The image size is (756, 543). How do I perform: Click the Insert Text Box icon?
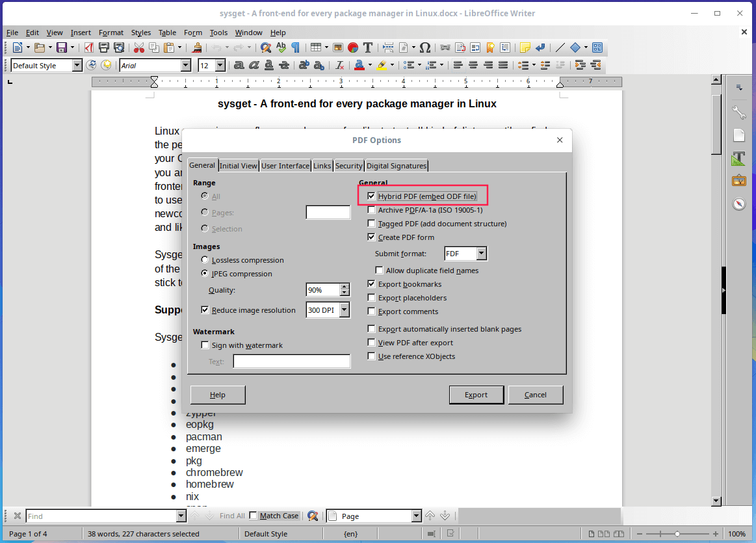368,47
